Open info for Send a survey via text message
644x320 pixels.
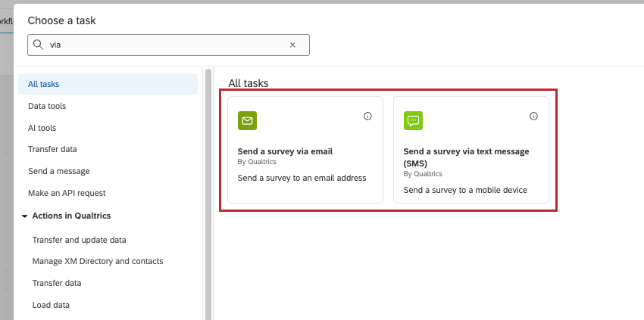coord(533,116)
